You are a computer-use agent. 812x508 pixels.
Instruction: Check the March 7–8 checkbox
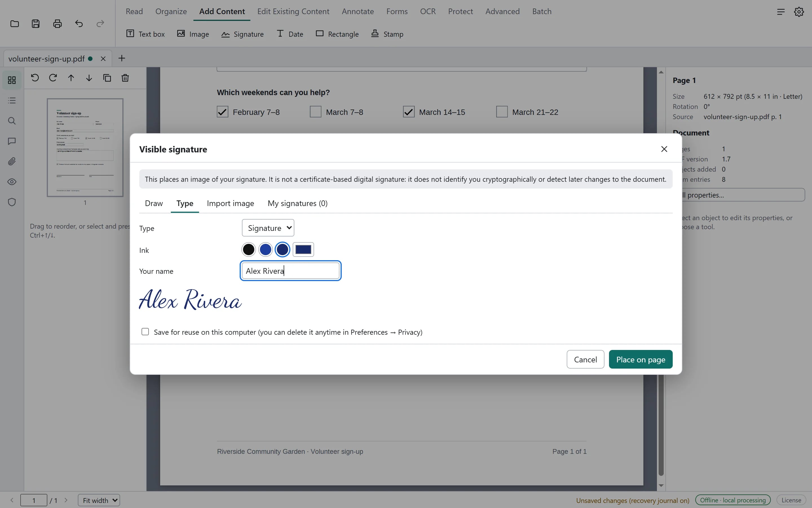(316, 112)
